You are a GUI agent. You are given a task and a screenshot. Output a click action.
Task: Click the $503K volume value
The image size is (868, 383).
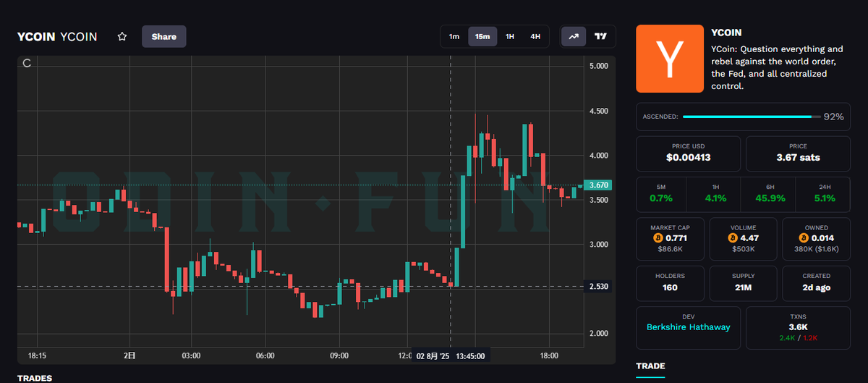coord(744,249)
